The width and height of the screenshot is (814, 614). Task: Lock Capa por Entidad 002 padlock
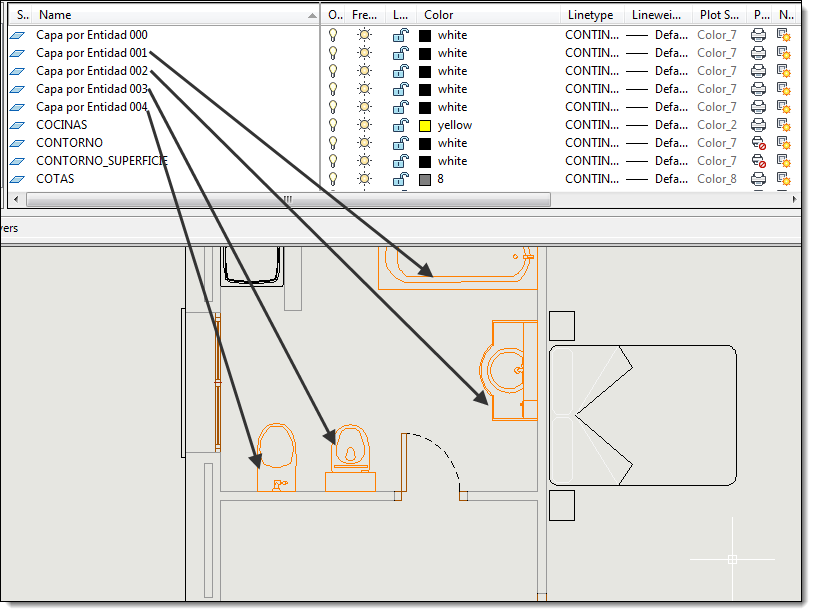pos(400,71)
